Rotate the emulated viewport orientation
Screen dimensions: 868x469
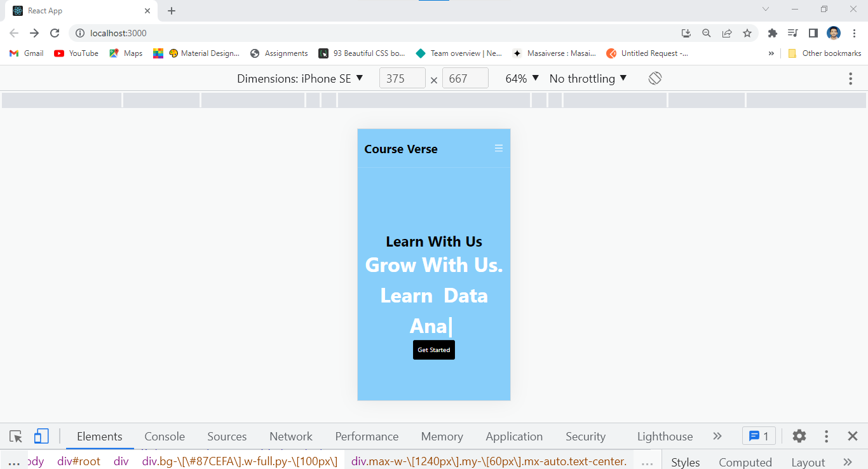click(x=654, y=78)
